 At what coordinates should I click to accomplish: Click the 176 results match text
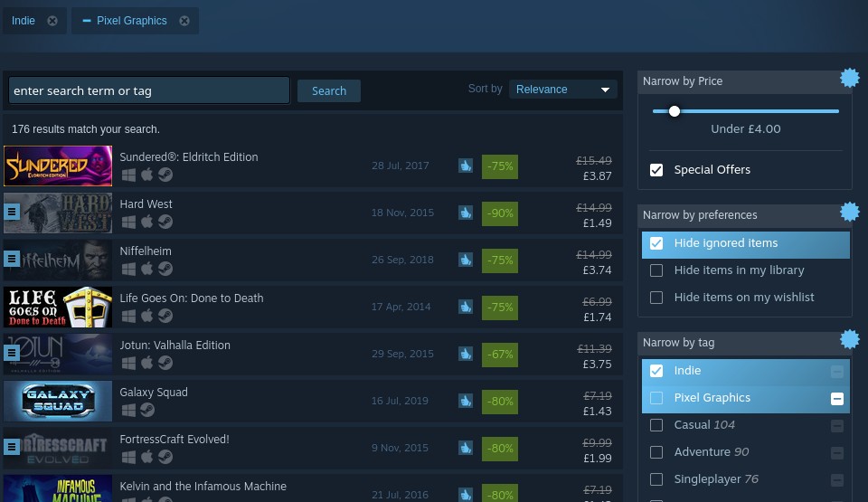tap(86, 129)
